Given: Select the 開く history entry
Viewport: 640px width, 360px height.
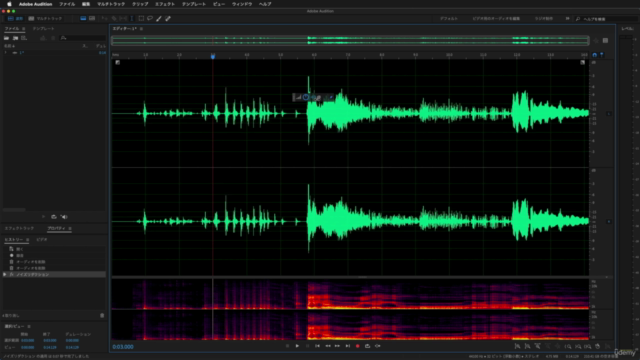Looking at the screenshot, I should 55,249.
